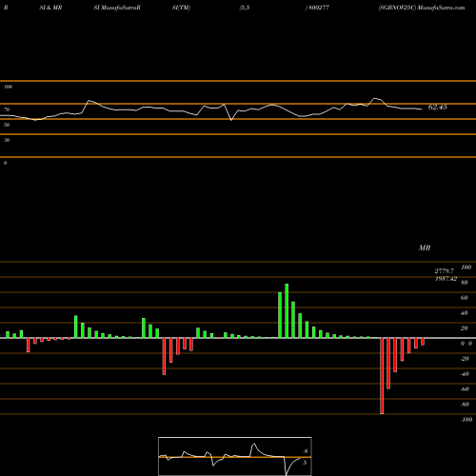The height and width of the screenshot is (476, 476).
Task: Click '(SGBNOV25C) MunafaSutra.com' title text
Action: [x=422, y=8]
